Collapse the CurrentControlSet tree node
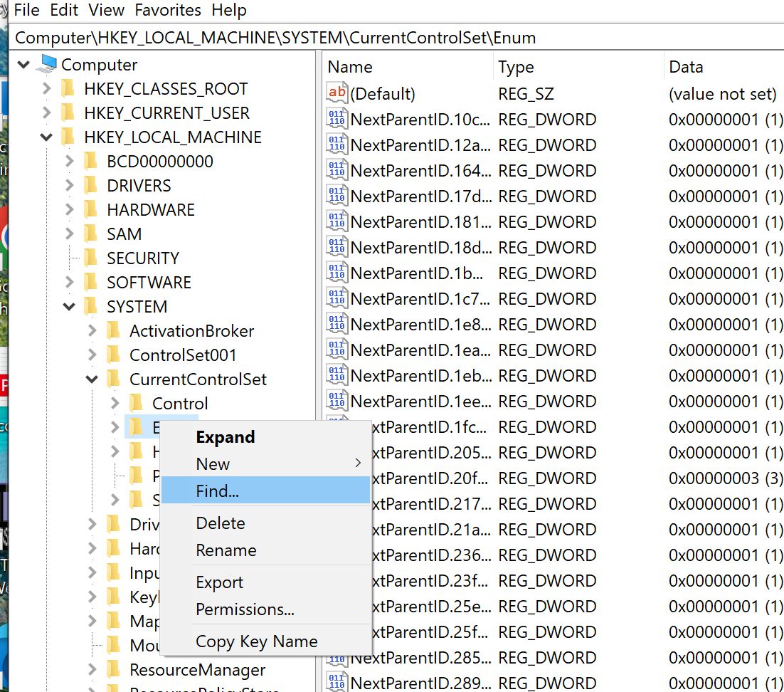The width and height of the screenshot is (784, 692). 92,379
